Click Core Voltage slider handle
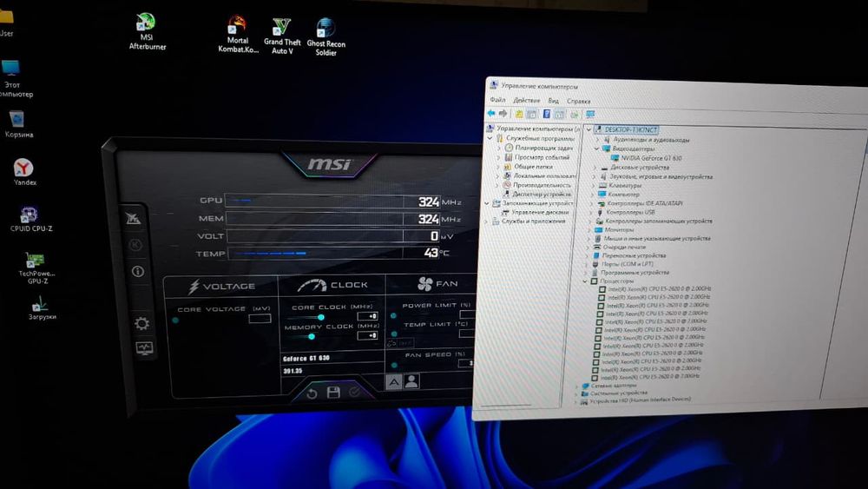 coord(175,320)
